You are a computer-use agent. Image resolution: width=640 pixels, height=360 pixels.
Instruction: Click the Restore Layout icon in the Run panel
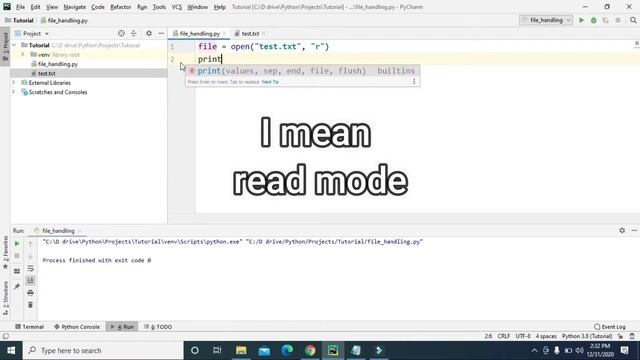coord(17,271)
